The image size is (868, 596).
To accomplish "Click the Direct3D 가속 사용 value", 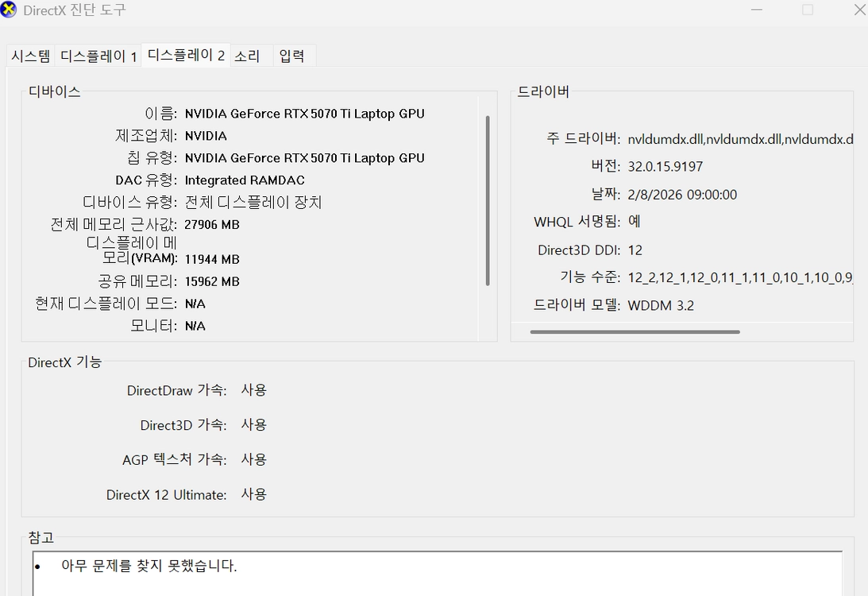I will coord(254,425).
